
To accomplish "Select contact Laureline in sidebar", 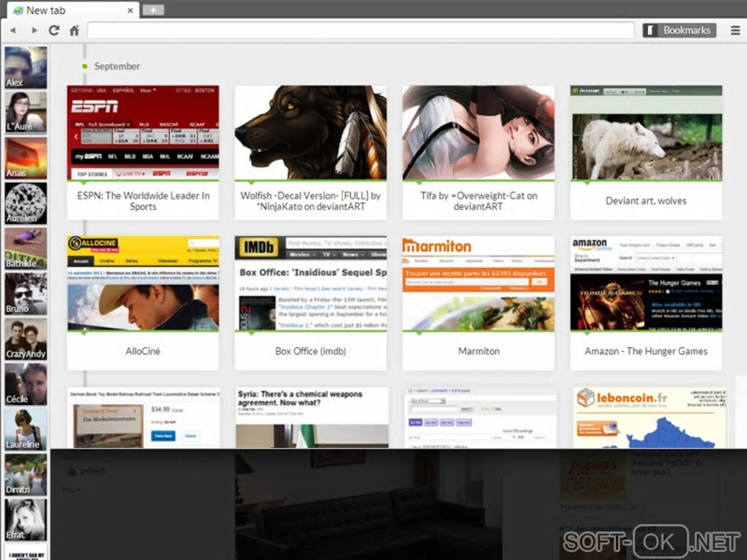I will click(26, 429).
